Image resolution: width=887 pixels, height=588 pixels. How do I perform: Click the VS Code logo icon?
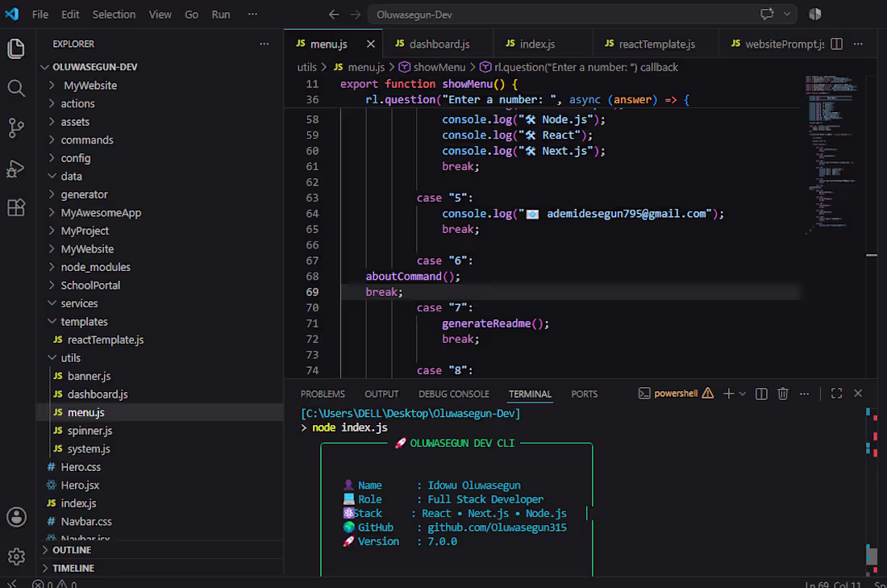12,15
